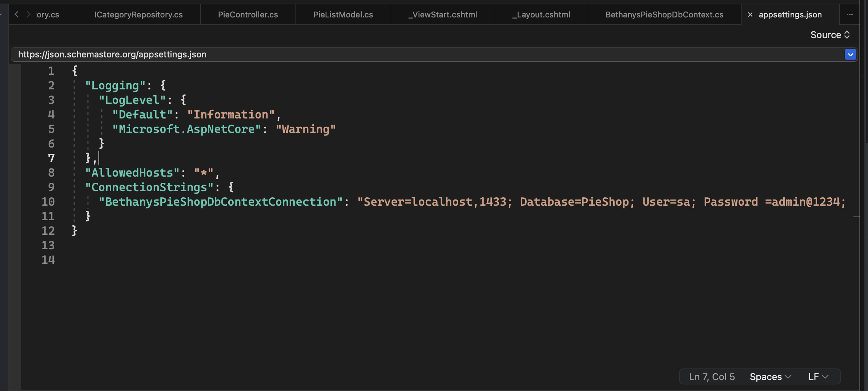
Task: Switch to the _Layout.cshtml tab
Action: click(x=541, y=15)
